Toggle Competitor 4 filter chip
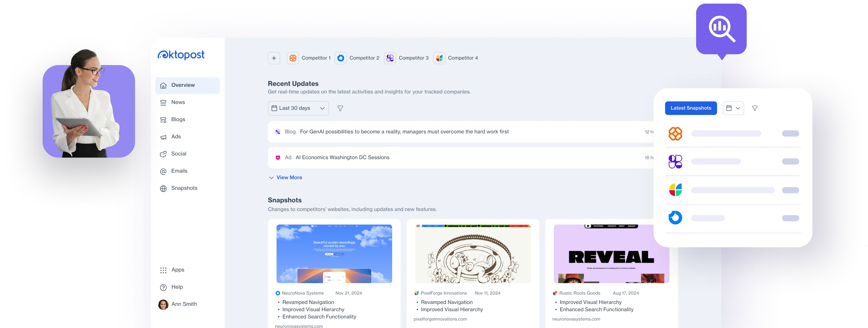The height and width of the screenshot is (328, 868). click(x=456, y=58)
